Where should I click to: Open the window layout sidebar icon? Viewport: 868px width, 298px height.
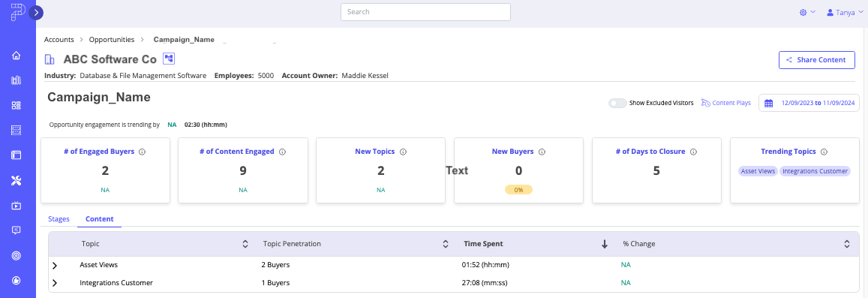click(16, 155)
